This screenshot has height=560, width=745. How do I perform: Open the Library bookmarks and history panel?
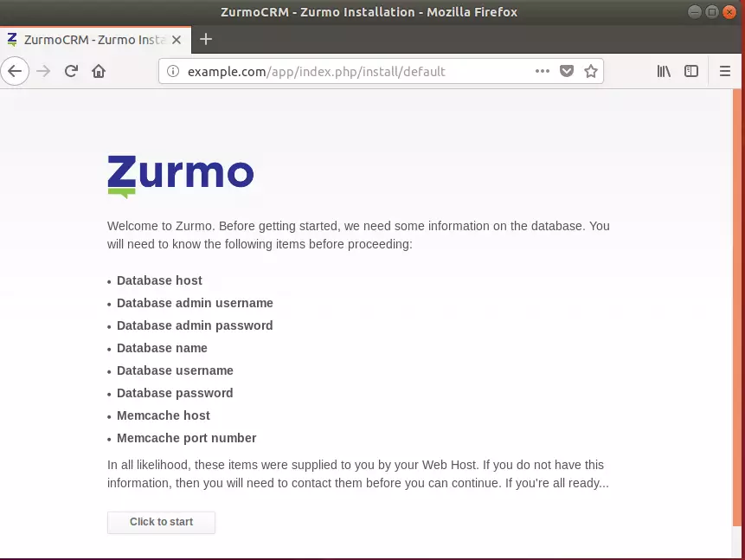(664, 71)
